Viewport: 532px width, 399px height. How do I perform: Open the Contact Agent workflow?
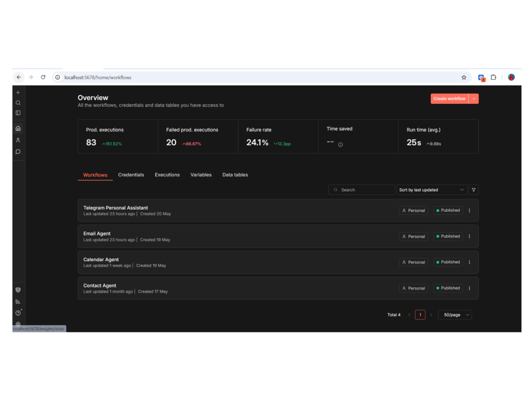point(278,288)
